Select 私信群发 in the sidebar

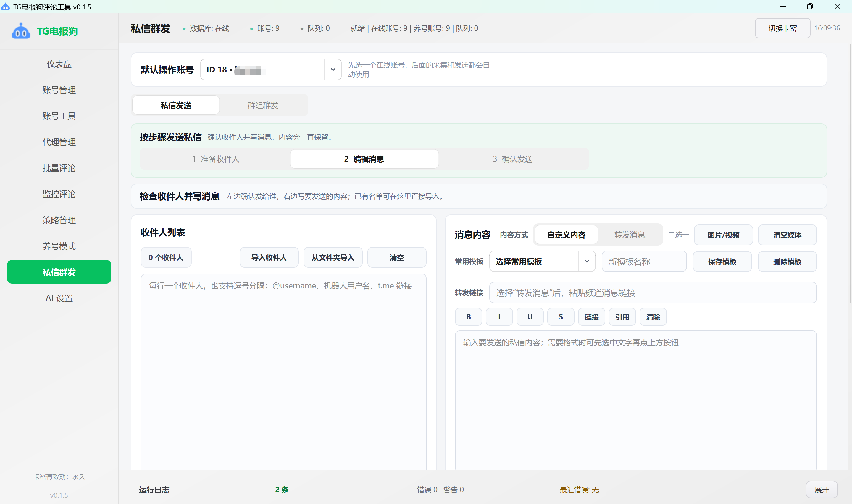click(59, 272)
